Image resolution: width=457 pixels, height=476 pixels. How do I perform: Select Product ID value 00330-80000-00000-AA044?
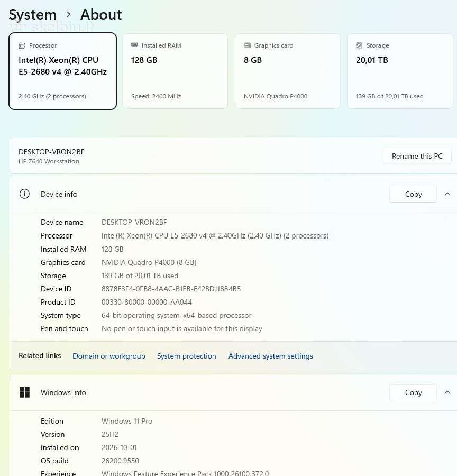pos(147,302)
